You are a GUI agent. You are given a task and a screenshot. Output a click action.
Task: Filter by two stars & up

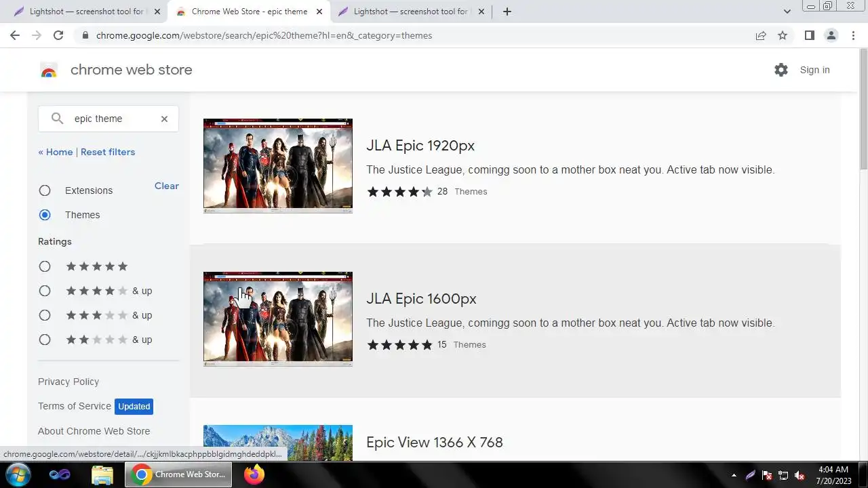click(45, 340)
